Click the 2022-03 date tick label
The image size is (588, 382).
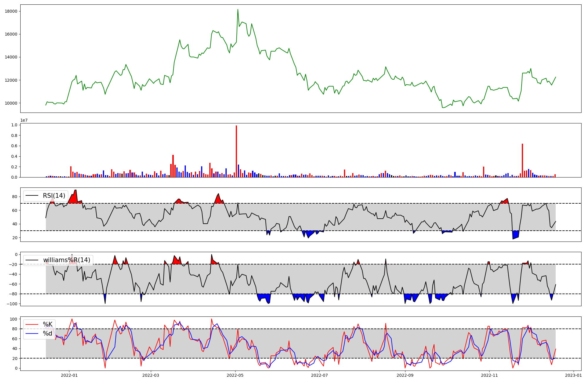pyautogui.click(x=151, y=375)
